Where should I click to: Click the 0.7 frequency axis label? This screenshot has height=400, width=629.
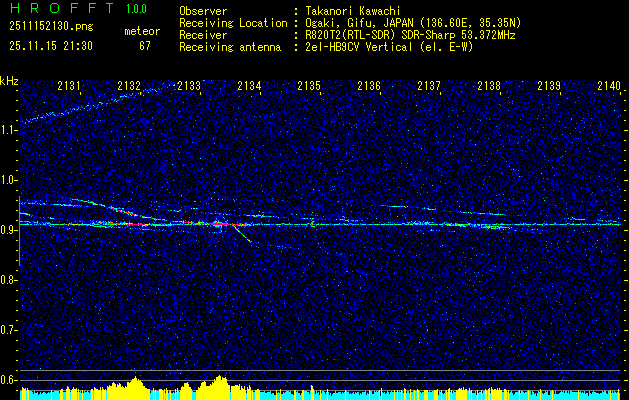[8, 330]
